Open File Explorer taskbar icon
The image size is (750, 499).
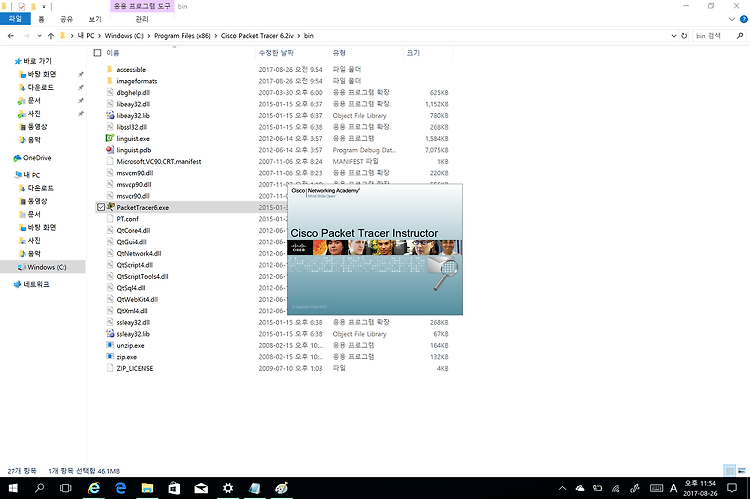147,488
